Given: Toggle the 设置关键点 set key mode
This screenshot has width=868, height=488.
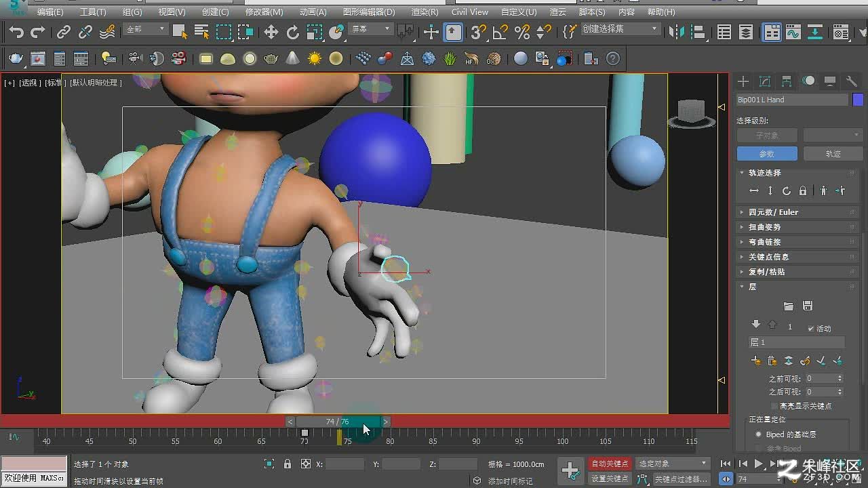Looking at the screenshot, I should click(610, 479).
